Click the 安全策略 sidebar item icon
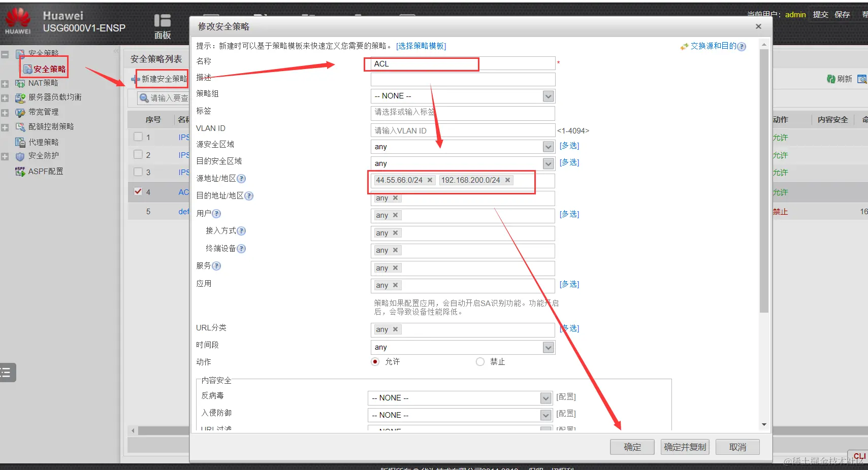Screen dimensions: 868x470 [x=28, y=69]
